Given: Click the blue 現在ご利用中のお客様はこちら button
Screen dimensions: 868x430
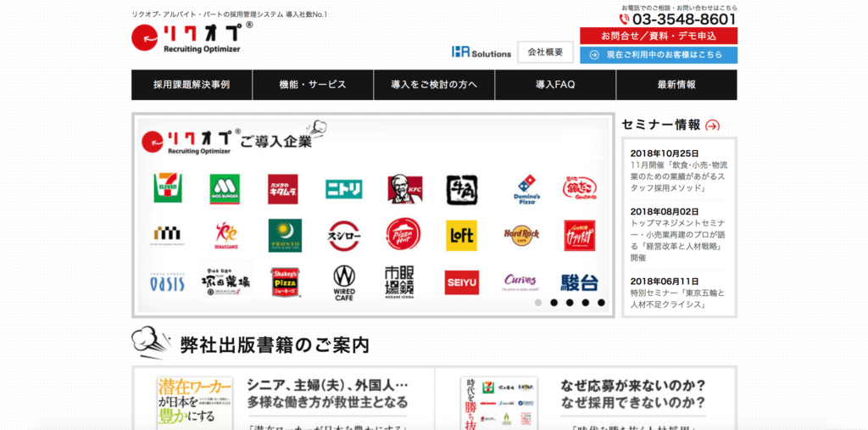Looking at the screenshot, I should coord(659,55).
